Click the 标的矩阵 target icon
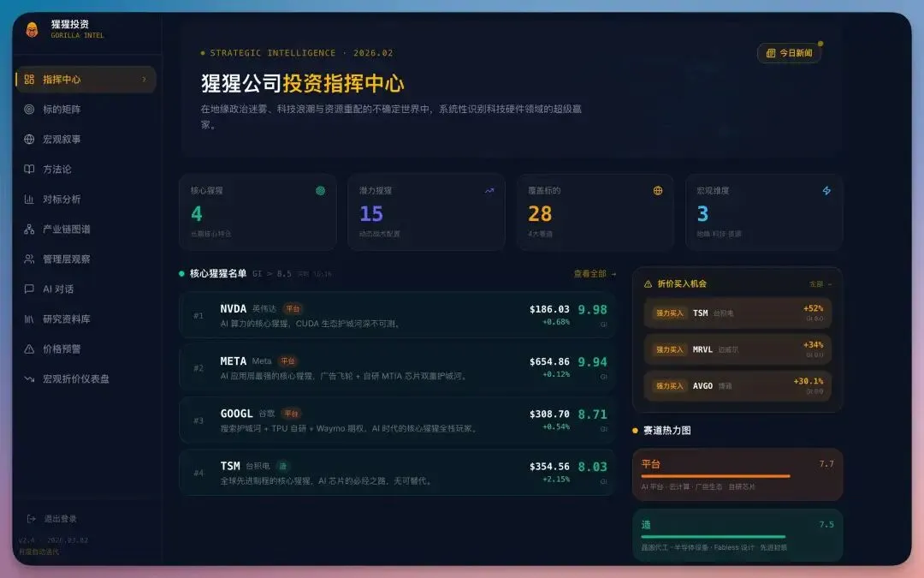Image resolution: width=924 pixels, height=578 pixels. point(29,109)
